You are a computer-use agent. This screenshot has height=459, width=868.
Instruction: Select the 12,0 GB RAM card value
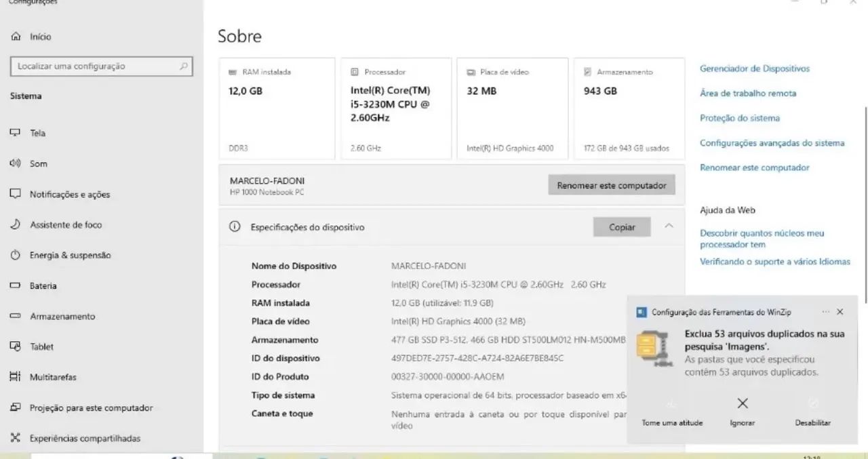(x=245, y=91)
